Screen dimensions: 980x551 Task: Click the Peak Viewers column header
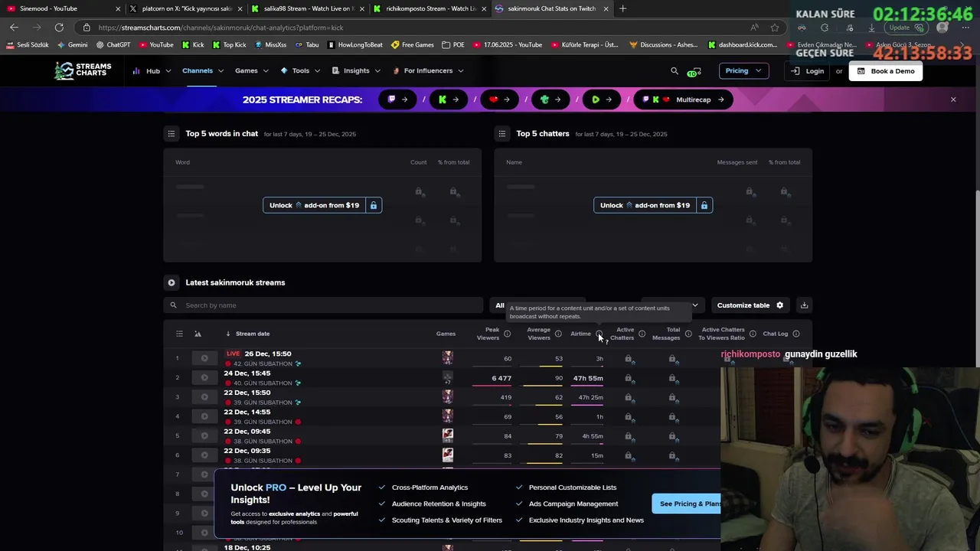point(488,334)
